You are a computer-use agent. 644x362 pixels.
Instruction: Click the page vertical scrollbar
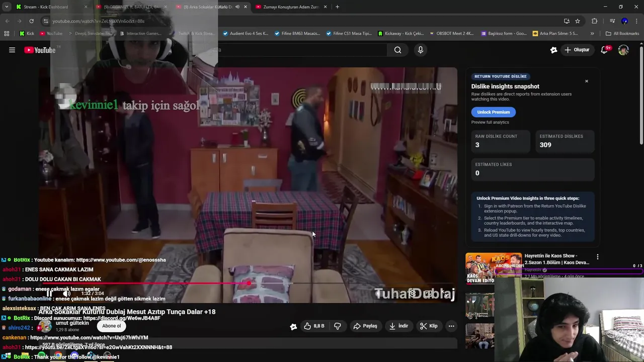pos(641,96)
